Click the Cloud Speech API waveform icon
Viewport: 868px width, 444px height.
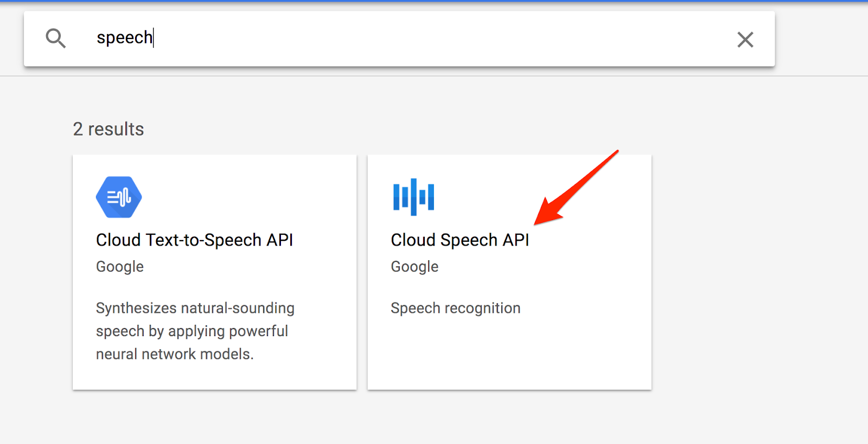pyautogui.click(x=413, y=197)
